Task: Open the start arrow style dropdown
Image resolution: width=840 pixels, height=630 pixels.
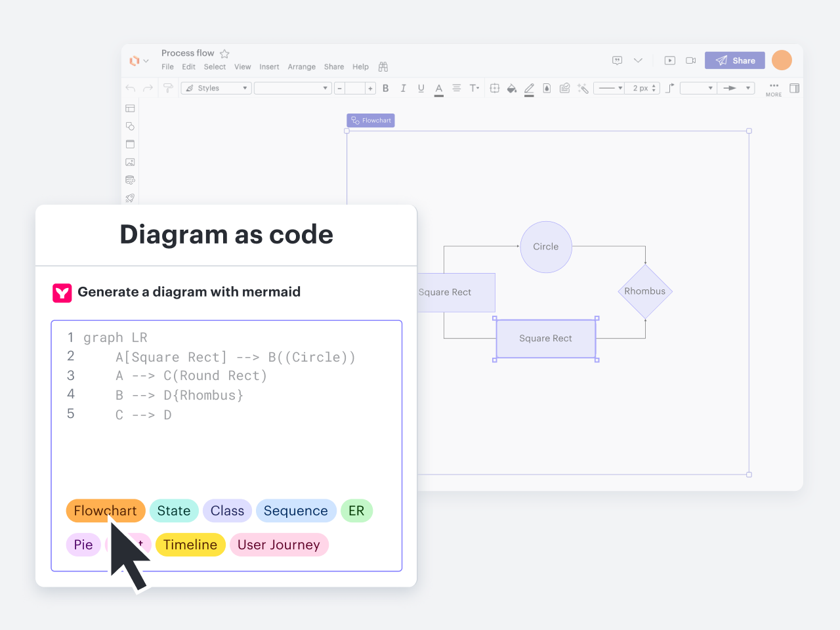Action: click(698, 88)
